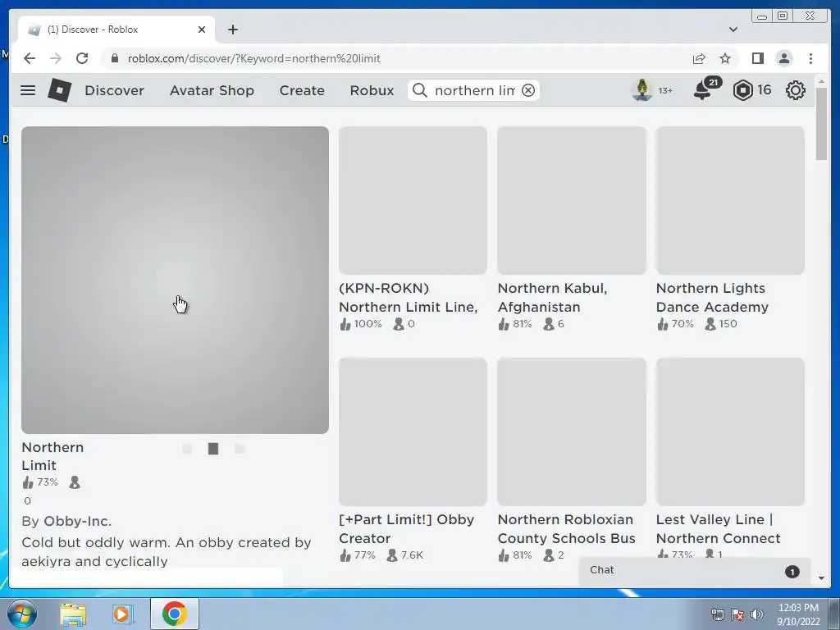The height and width of the screenshot is (630, 840).
Task: Go back to previous page in Chrome
Action: tap(30, 58)
